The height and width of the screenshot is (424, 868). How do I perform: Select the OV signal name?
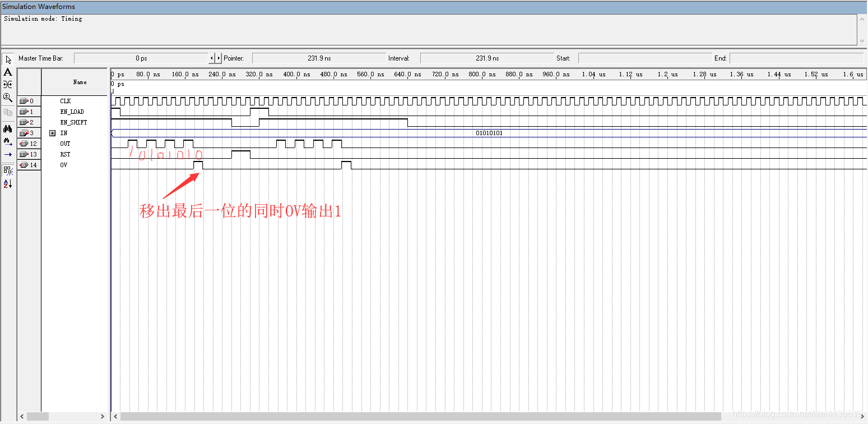pyautogui.click(x=63, y=165)
